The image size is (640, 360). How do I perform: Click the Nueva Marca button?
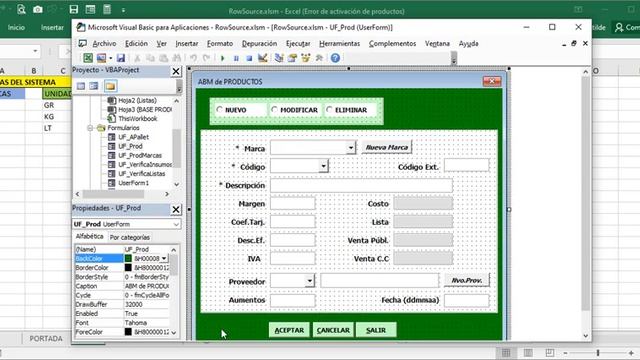pos(387,147)
